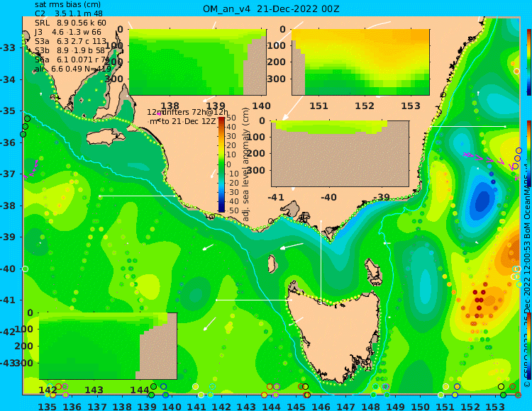Click the main map latitude label -38
The width and height of the screenshot is (532, 411).
[x=8, y=205]
